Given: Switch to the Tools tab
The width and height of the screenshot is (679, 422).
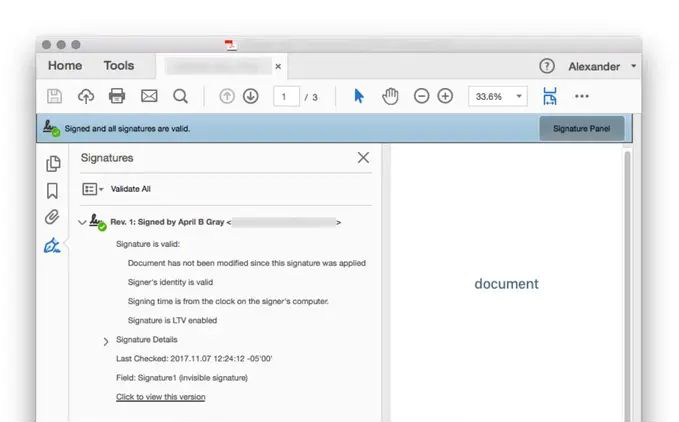Looking at the screenshot, I should (118, 66).
